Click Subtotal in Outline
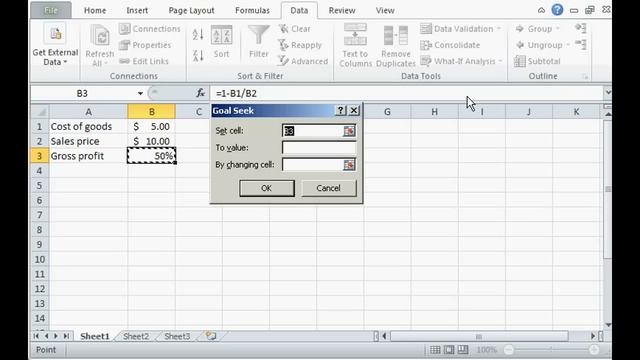The image size is (640, 360). click(x=538, y=61)
